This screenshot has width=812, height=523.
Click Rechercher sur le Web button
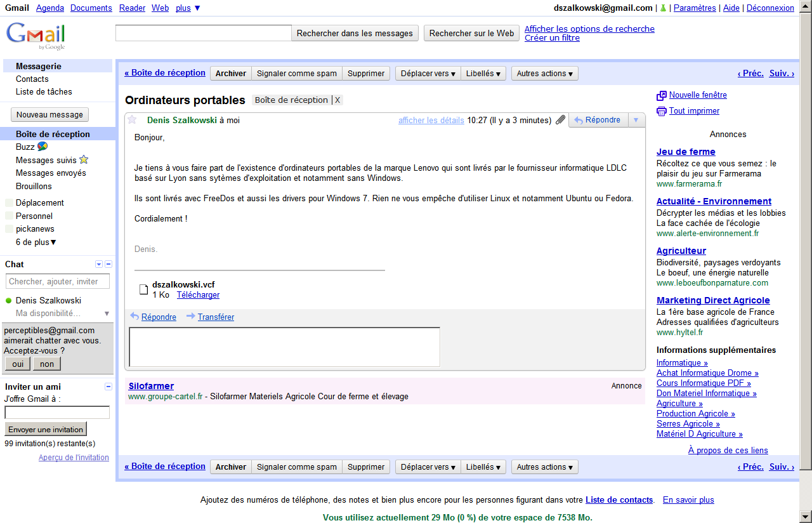pos(471,34)
